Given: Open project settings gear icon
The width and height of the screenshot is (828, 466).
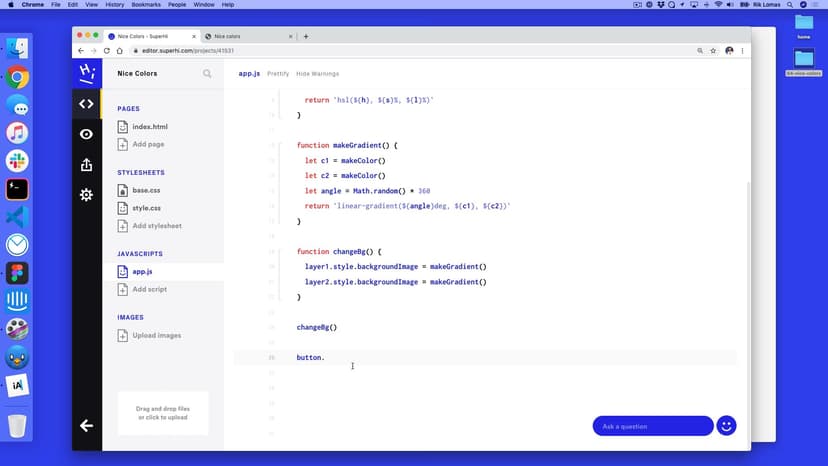Looking at the screenshot, I should pos(86,195).
